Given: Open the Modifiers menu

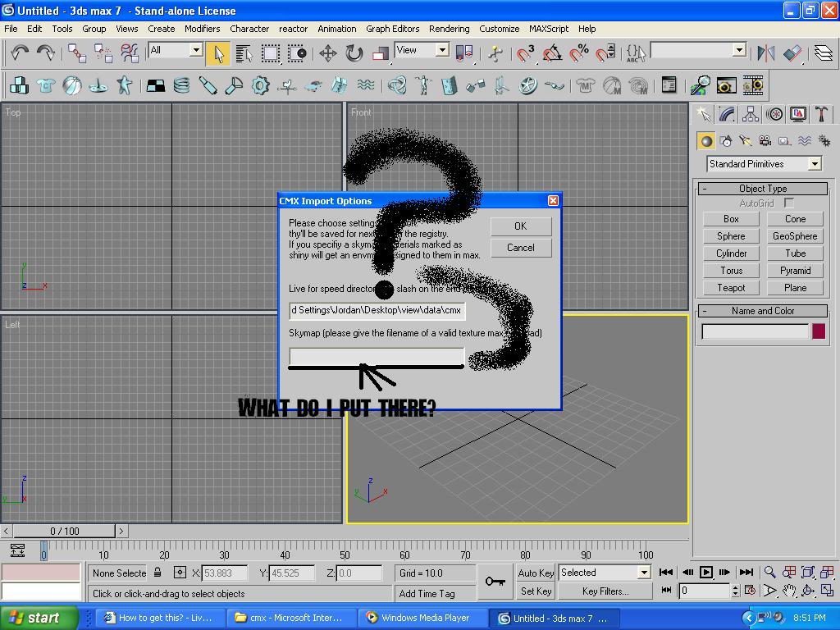Looking at the screenshot, I should point(202,29).
